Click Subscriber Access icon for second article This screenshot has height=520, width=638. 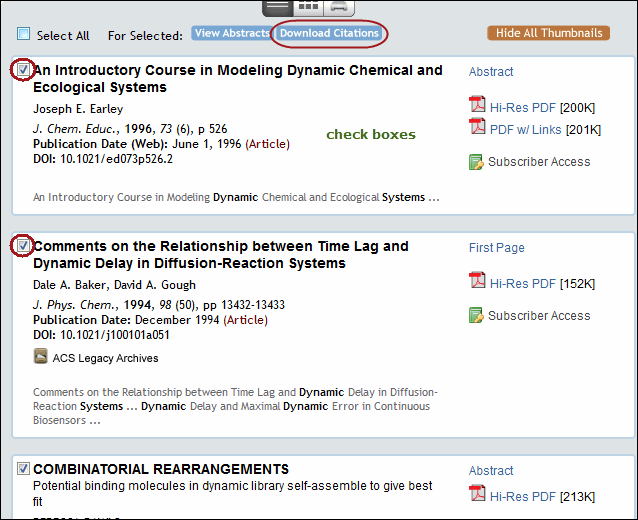pyautogui.click(x=476, y=315)
